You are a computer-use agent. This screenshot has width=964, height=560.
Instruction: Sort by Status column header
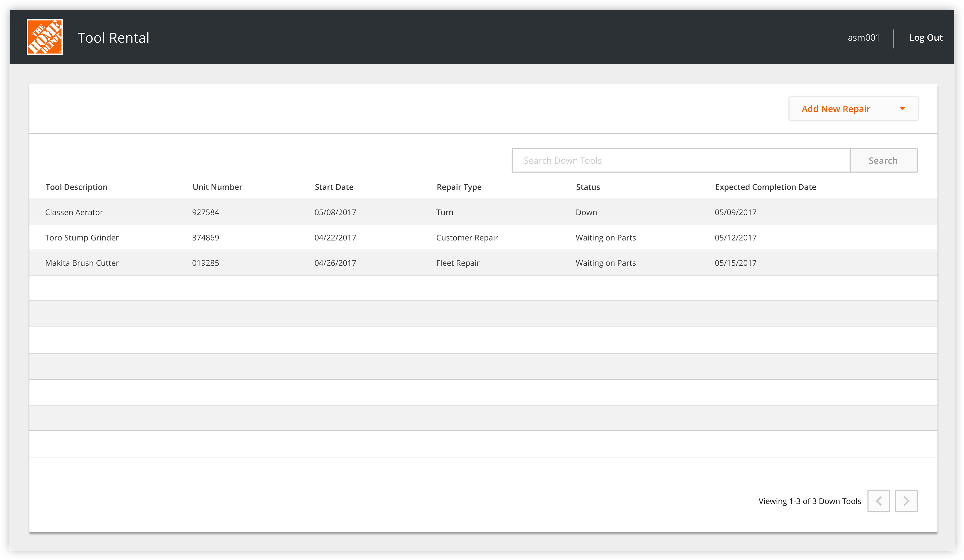(588, 187)
